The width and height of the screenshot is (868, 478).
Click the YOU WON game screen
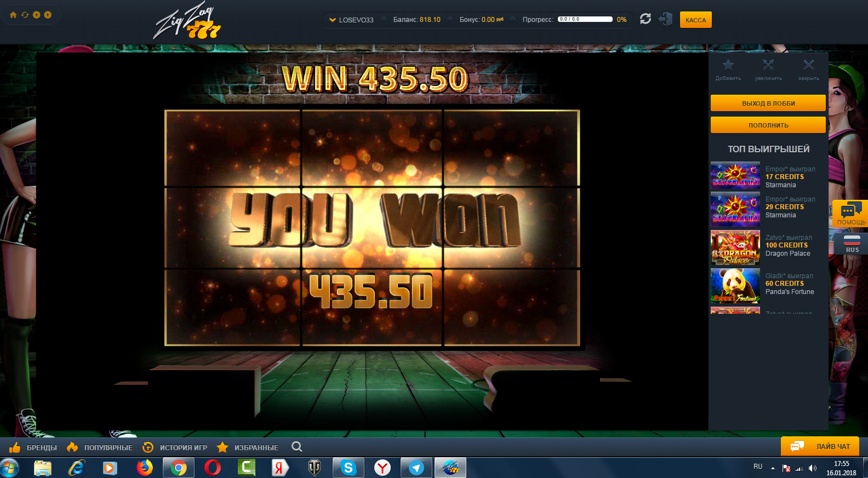372,228
